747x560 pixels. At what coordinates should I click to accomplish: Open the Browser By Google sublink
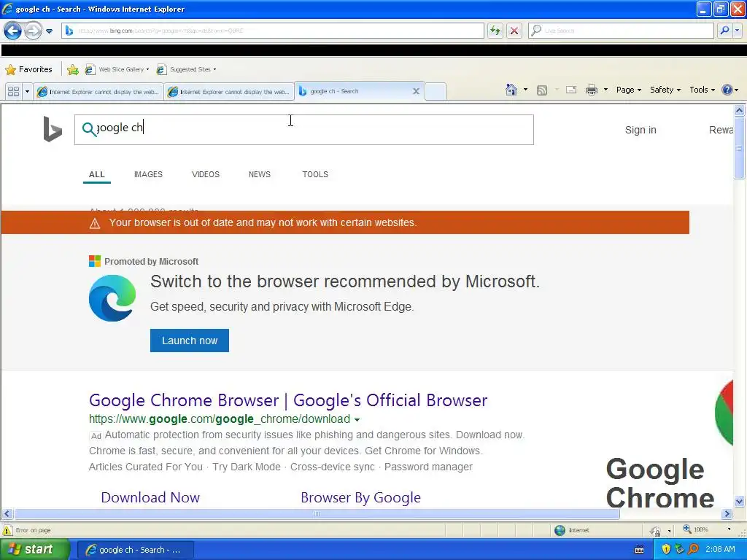click(360, 497)
